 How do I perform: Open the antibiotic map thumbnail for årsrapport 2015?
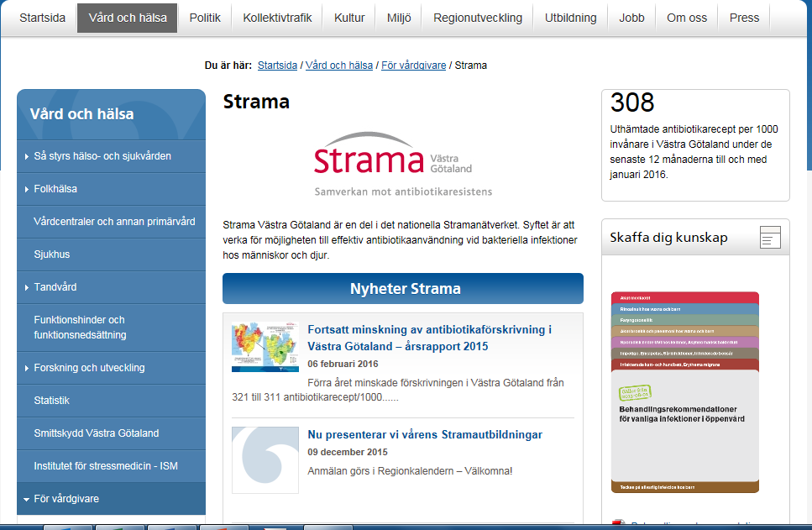click(265, 347)
